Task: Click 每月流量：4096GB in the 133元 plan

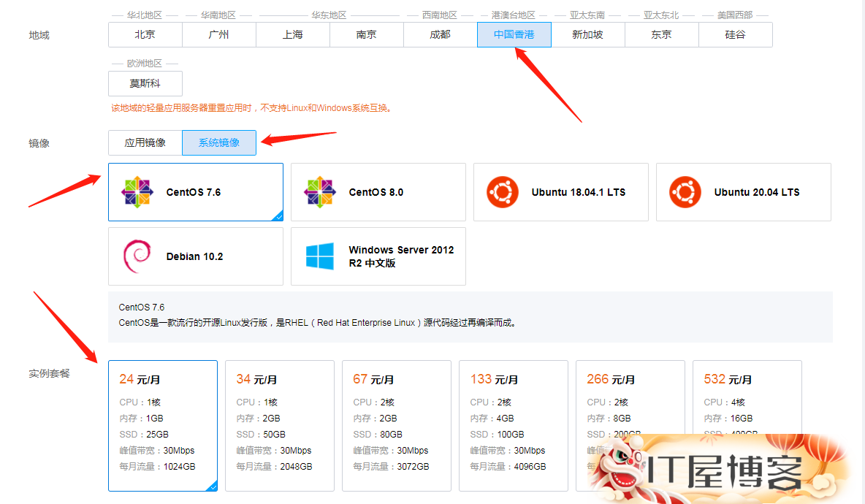Action: click(508, 467)
